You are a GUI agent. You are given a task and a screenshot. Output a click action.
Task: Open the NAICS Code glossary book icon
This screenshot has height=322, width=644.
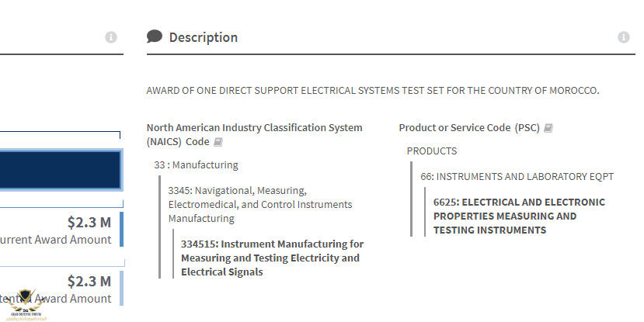pos(218,142)
